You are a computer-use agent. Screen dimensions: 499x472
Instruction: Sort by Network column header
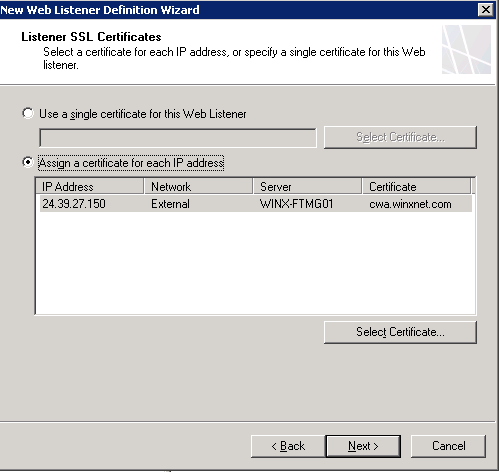click(x=198, y=186)
